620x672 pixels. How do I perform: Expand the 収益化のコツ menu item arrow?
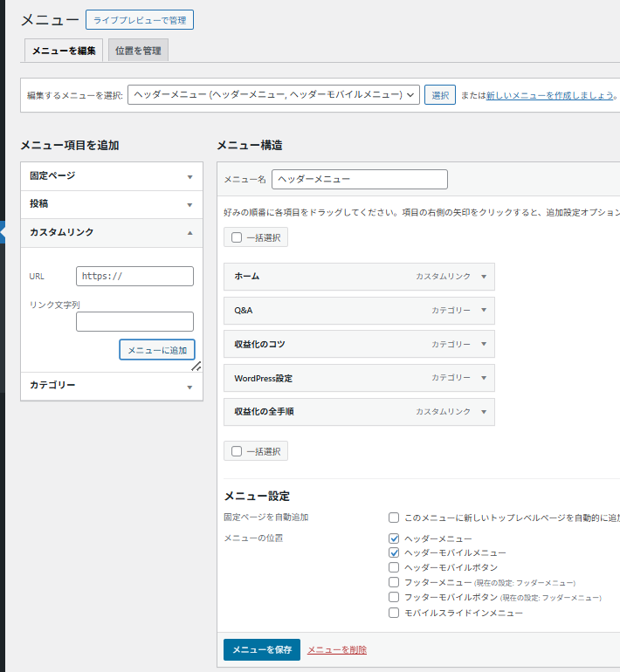(x=483, y=345)
